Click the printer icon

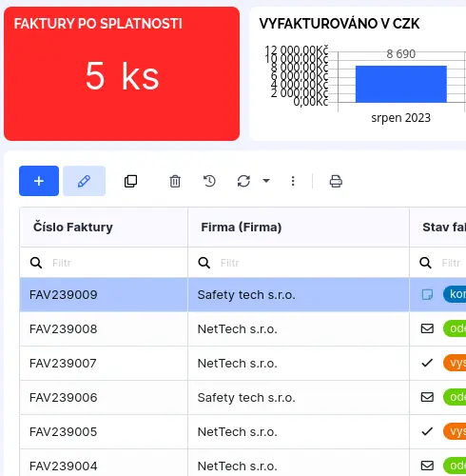coord(336,181)
